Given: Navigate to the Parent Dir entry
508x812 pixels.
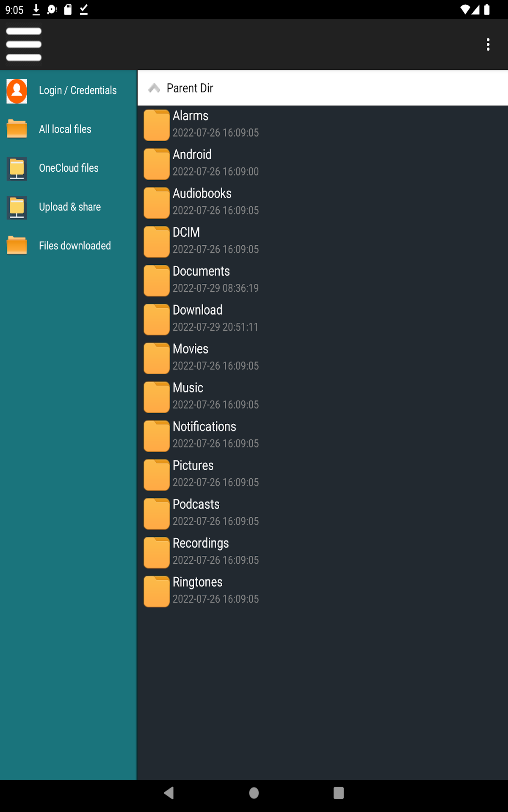Looking at the screenshot, I should point(190,88).
